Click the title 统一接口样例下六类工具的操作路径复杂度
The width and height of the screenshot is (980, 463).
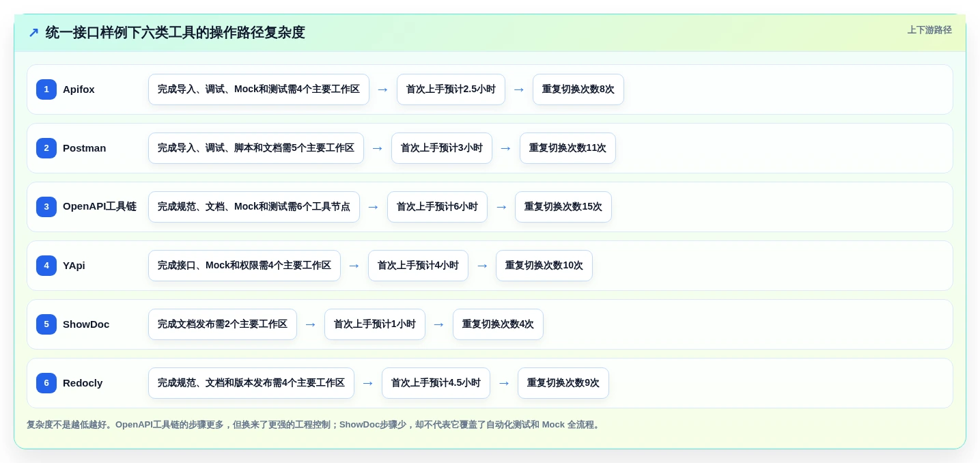coord(175,33)
